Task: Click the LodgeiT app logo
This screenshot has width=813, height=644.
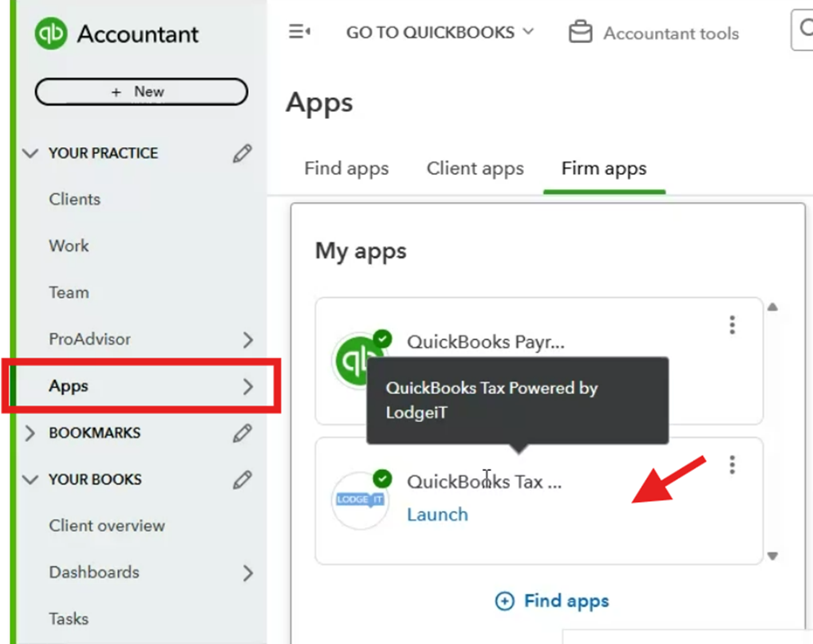Action: coord(360,501)
